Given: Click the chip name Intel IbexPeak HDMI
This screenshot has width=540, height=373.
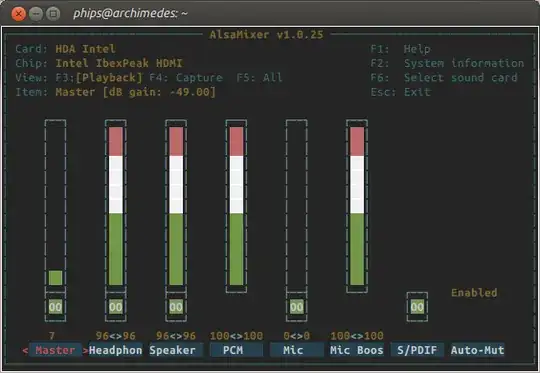Looking at the screenshot, I should pyautogui.click(x=119, y=63).
